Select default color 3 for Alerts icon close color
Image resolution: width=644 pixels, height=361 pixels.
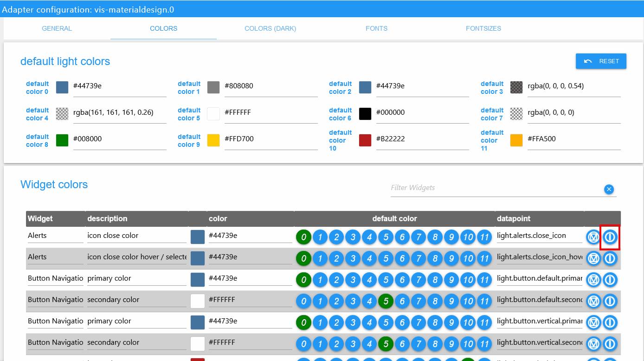tap(353, 237)
